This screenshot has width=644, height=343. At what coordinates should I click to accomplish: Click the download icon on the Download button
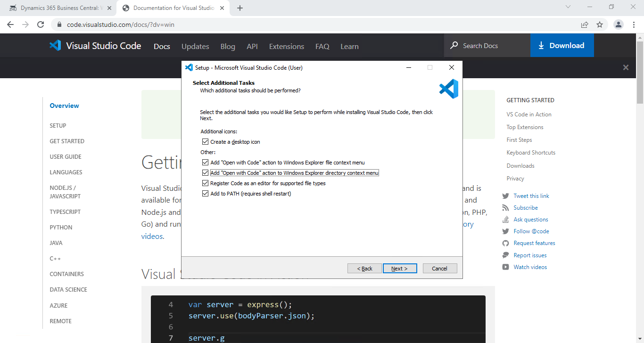(x=541, y=45)
